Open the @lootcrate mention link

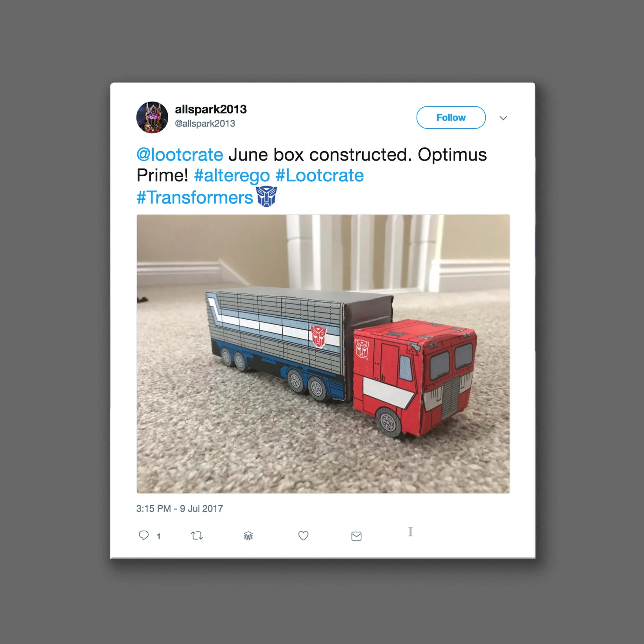coord(180,155)
